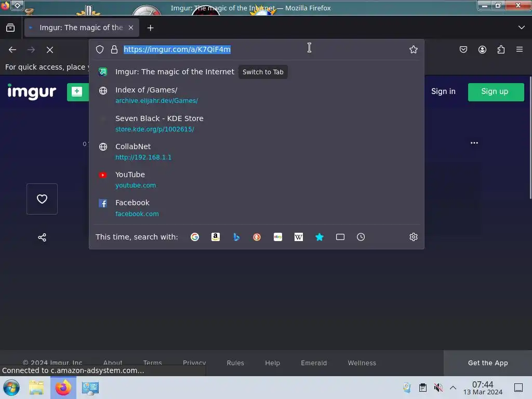This screenshot has height=399, width=532.
Task: Open YouTube suggestion
Action: coord(257,180)
